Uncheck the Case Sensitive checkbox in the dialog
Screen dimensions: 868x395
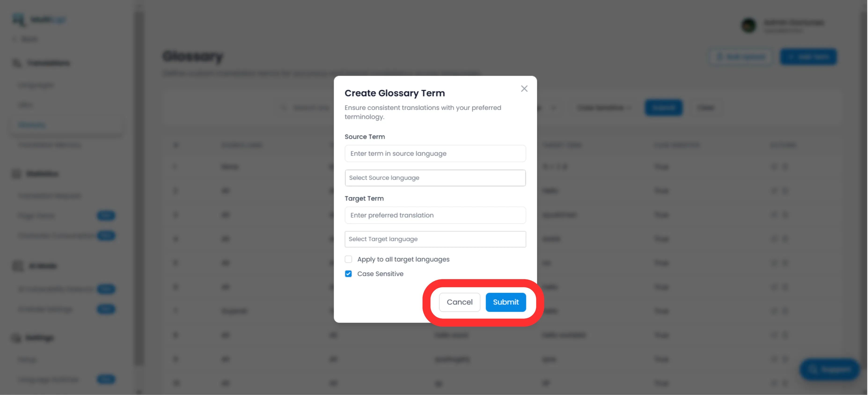[349, 274]
